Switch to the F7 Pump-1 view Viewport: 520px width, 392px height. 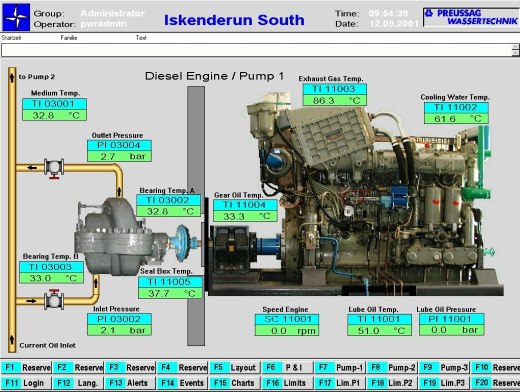[340, 367]
